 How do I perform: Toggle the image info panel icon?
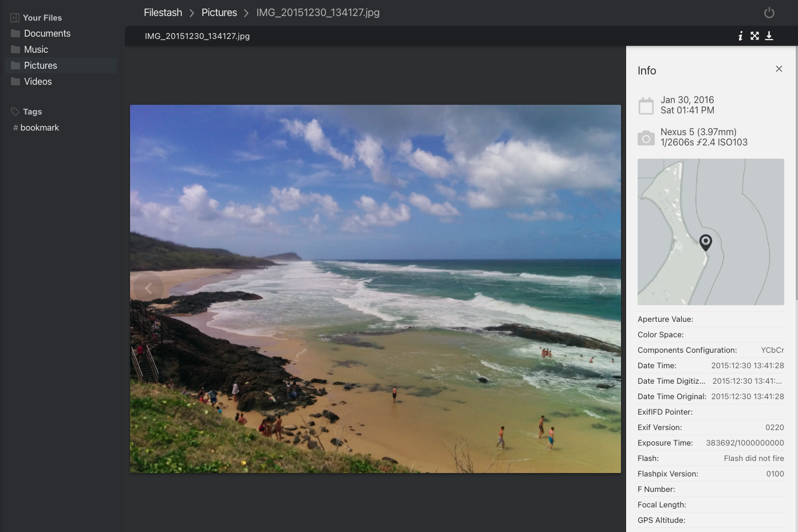pyautogui.click(x=740, y=36)
